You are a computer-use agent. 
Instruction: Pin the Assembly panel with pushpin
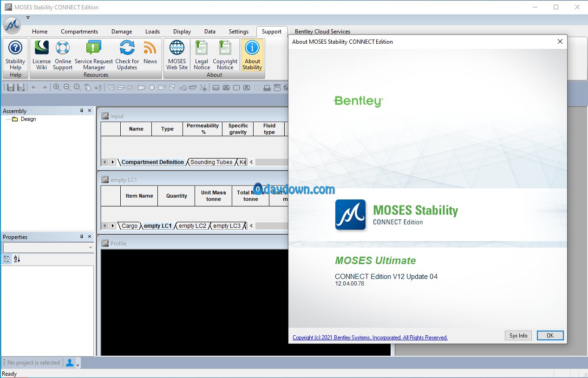82,111
